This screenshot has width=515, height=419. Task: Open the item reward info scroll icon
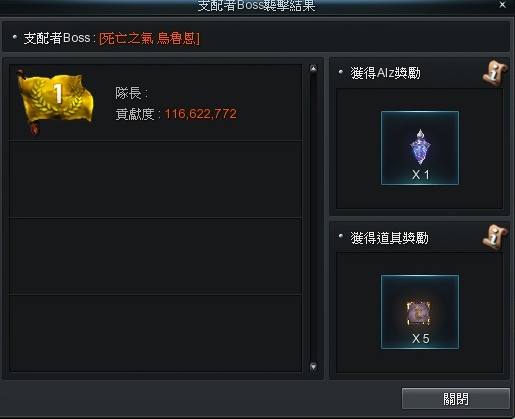495,237
